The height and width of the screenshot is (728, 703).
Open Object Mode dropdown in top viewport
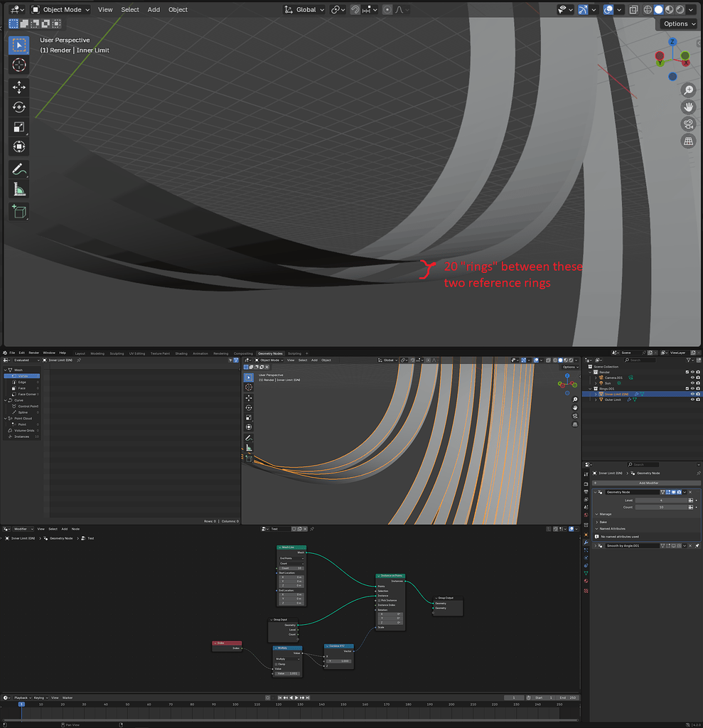(60, 10)
